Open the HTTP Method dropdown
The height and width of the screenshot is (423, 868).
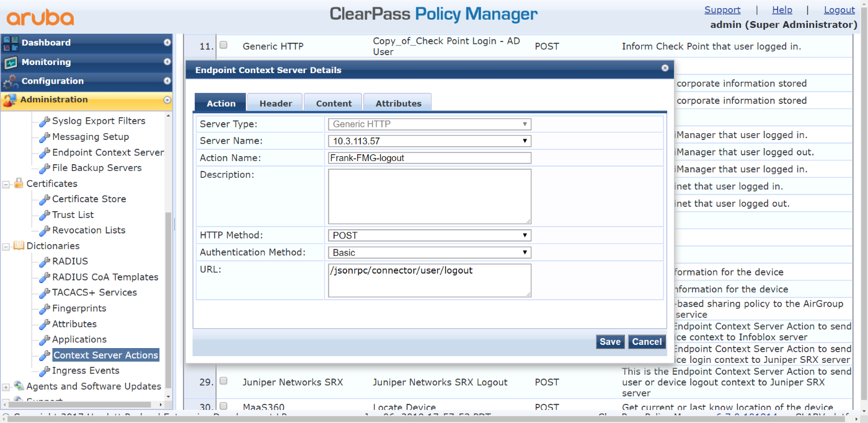tap(429, 235)
